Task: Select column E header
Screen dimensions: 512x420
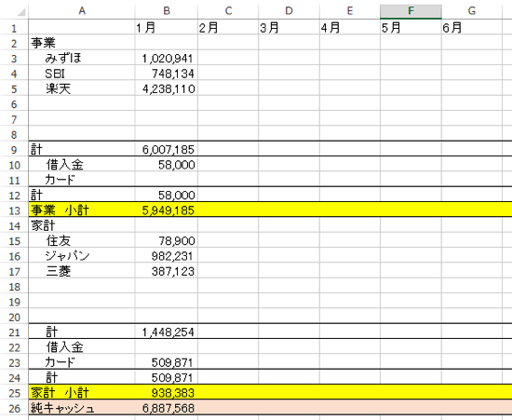Action: pos(350,11)
